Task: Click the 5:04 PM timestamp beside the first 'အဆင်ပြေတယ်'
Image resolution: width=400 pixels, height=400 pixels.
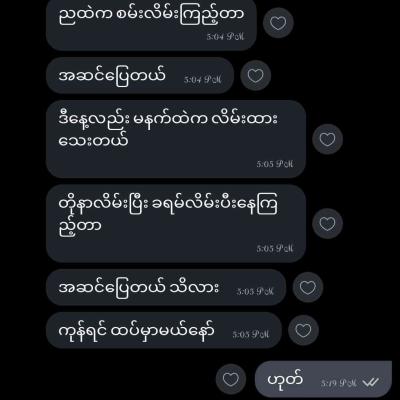Action: coord(203,79)
